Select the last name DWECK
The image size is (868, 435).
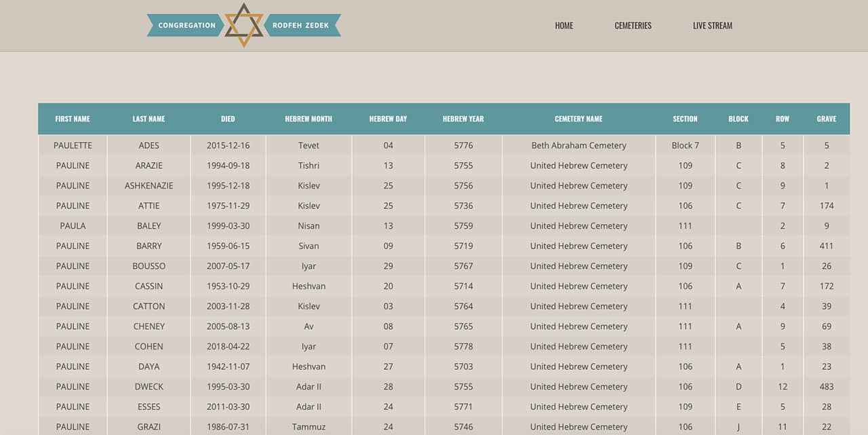[x=149, y=387]
